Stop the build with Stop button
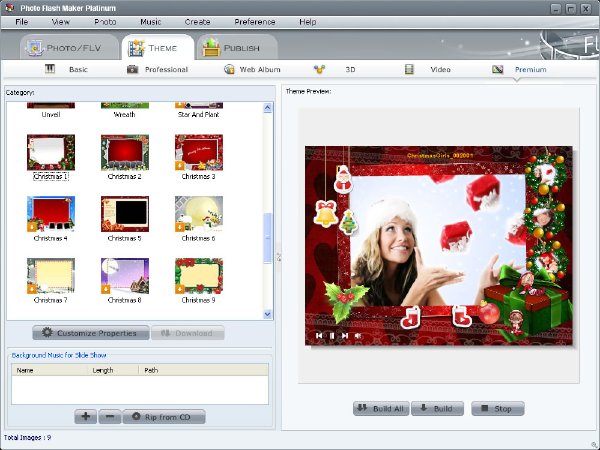Image resolution: width=600 pixels, height=450 pixels. point(497,408)
